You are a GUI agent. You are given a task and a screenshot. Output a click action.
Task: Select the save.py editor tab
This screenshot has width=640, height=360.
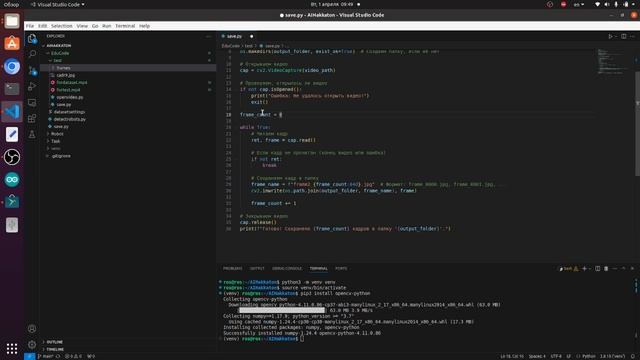(234, 36)
